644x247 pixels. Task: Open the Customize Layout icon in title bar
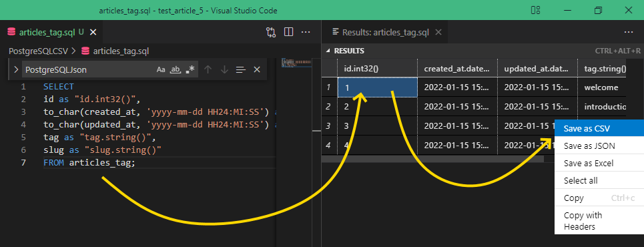tap(536, 10)
